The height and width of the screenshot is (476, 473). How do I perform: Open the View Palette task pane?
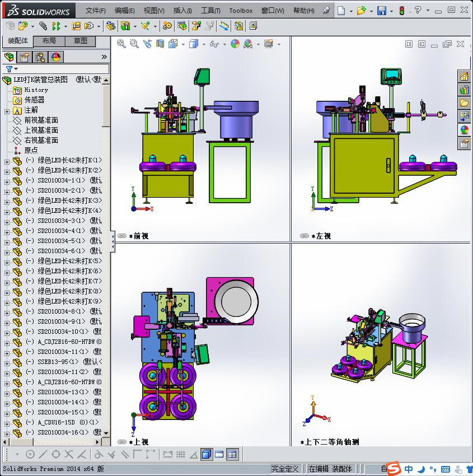[x=464, y=116]
